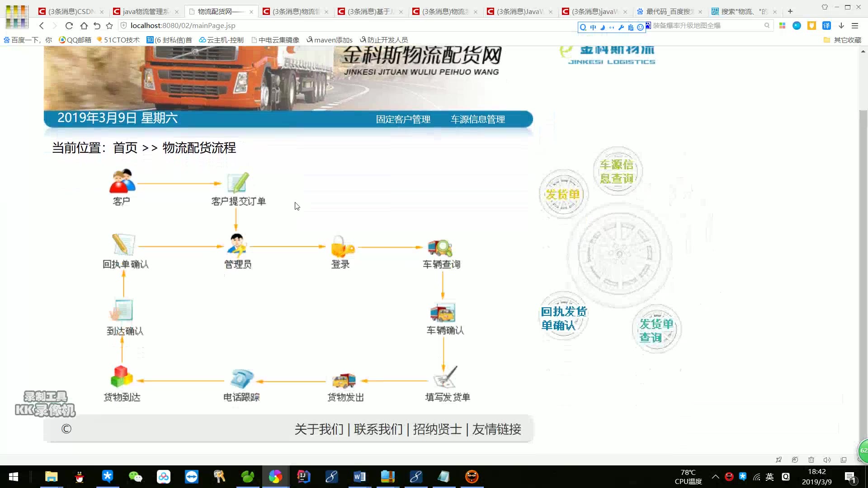
Task: Click the 填写发货单 pen icon
Action: (446, 377)
